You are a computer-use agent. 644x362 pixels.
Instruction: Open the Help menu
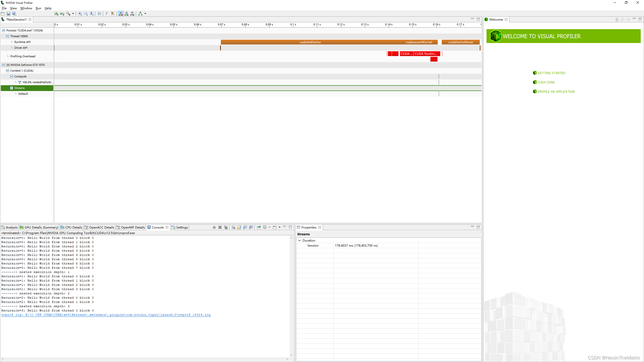point(48,8)
